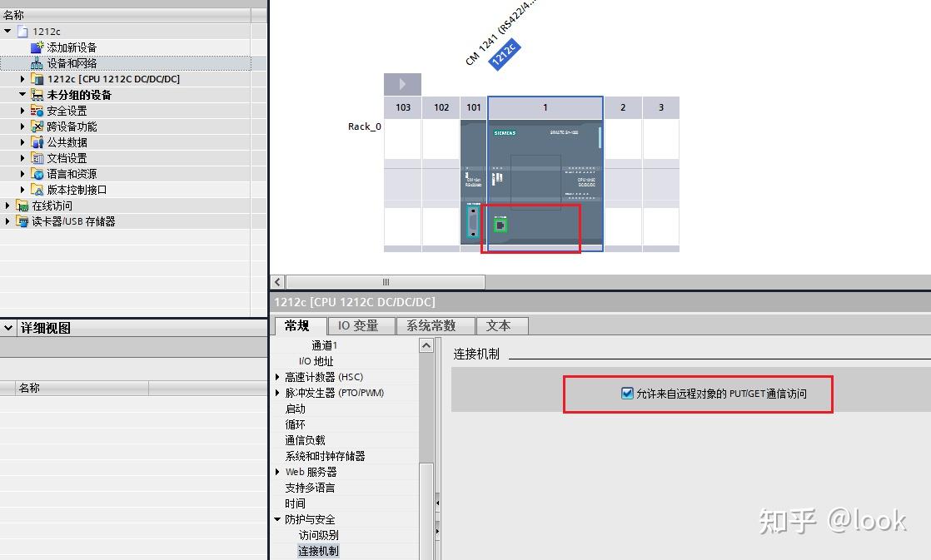The height and width of the screenshot is (560, 931).
Task: Enable 允许来自远程对象的 PUT/GET通信访问 checkbox
Action: point(627,394)
